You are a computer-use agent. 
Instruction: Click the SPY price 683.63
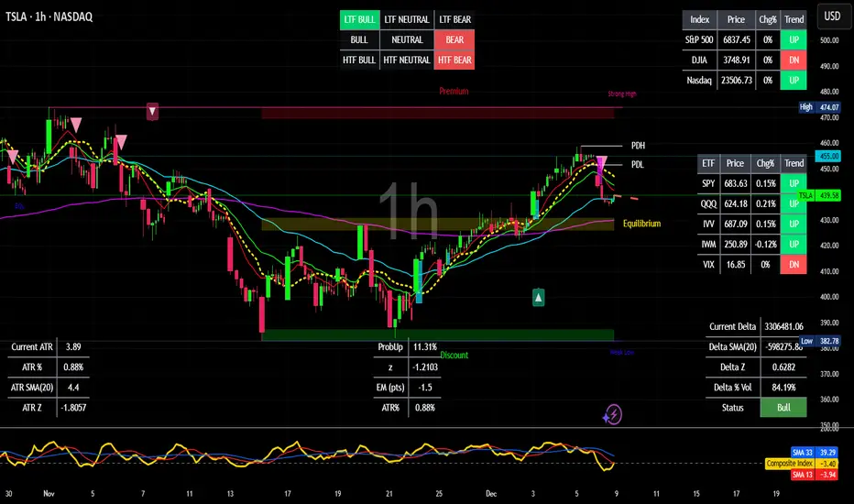735,183
